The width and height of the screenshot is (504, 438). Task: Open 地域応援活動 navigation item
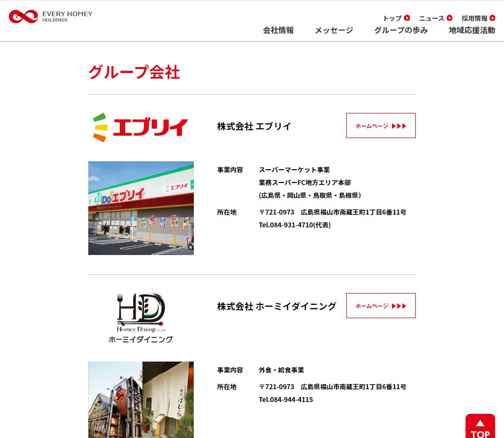click(x=471, y=30)
